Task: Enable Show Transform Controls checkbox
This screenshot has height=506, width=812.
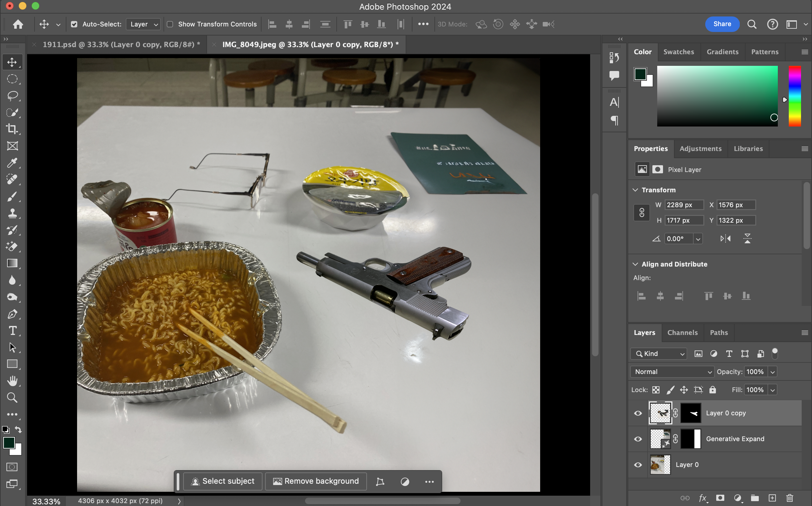Action: tap(170, 24)
